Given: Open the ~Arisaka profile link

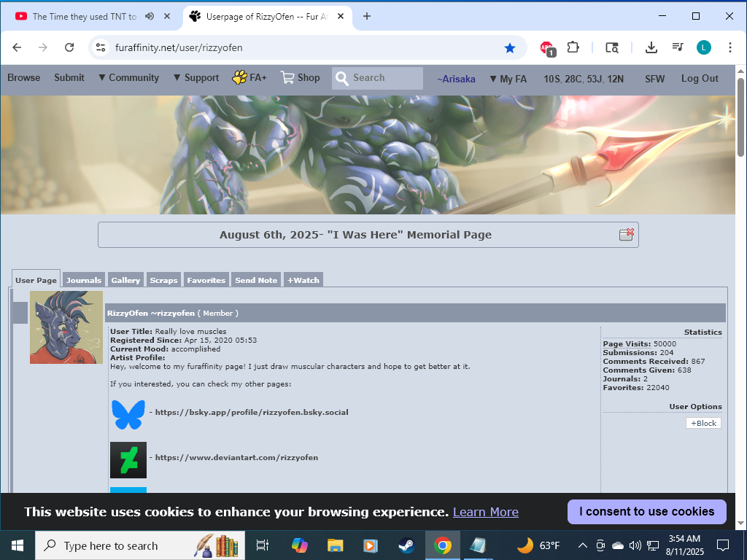Looking at the screenshot, I should click(456, 79).
